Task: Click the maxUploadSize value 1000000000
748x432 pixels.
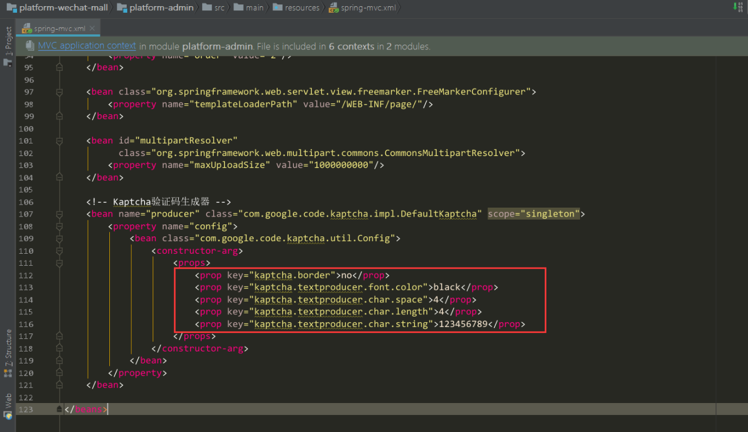Action: tap(341, 165)
